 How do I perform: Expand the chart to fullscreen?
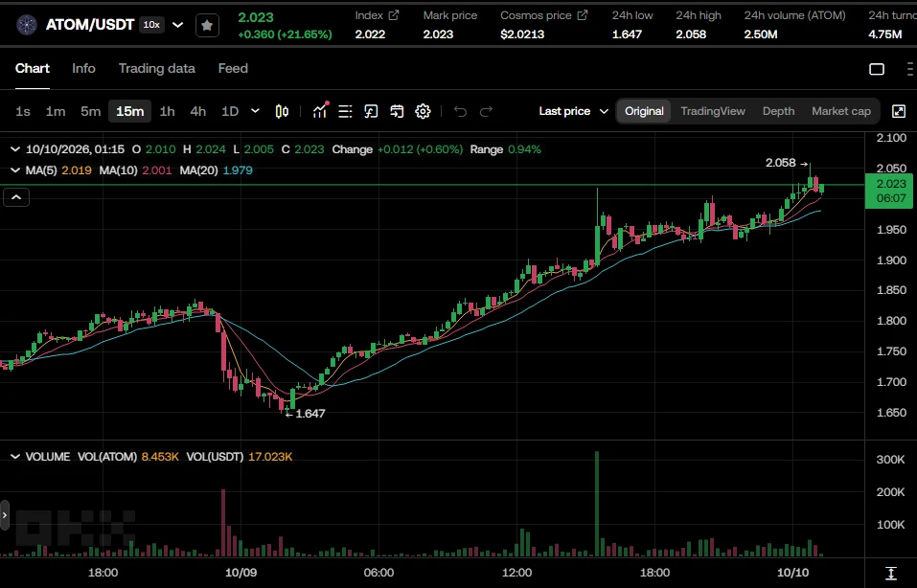point(899,111)
